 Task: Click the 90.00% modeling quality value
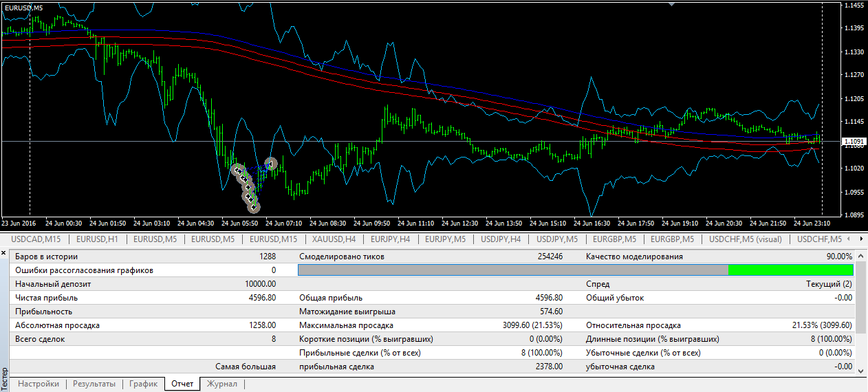[840, 257]
